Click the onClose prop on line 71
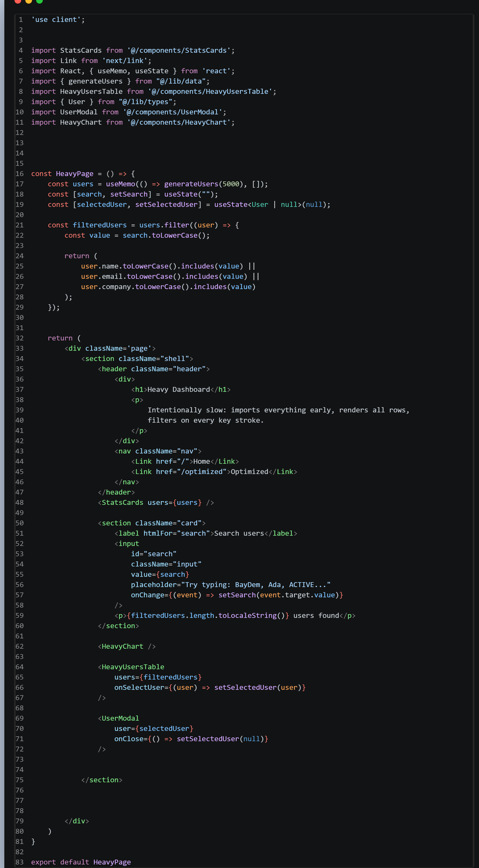The height and width of the screenshot is (868, 479). pyautogui.click(x=191, y=739)
